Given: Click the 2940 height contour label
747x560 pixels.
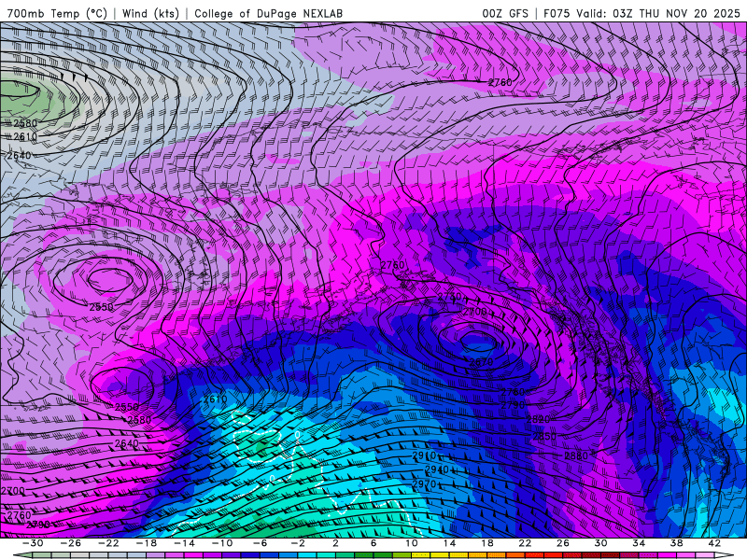Looking at the screenshot, I should tap(436, 469).
